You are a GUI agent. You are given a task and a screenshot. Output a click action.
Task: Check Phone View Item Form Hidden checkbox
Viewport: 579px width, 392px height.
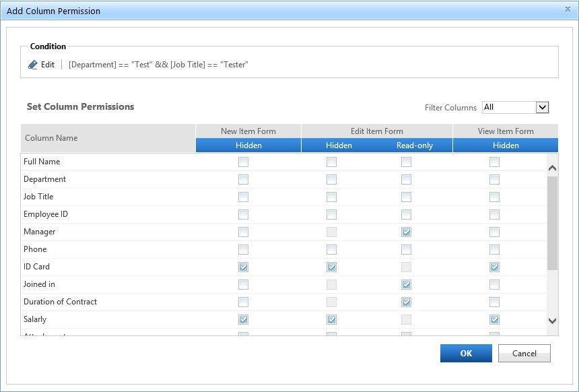pos(494,249)
